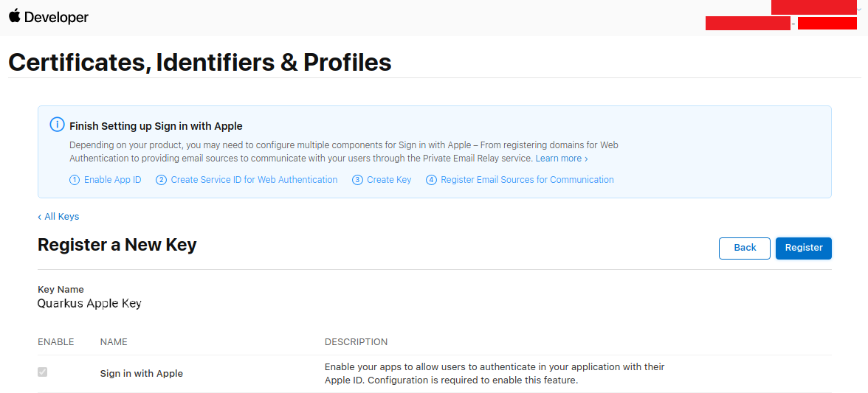Viewport: 868px width, 393px height.
Task: Click the circled number 2 step icon
Action: tap(161, 180)
